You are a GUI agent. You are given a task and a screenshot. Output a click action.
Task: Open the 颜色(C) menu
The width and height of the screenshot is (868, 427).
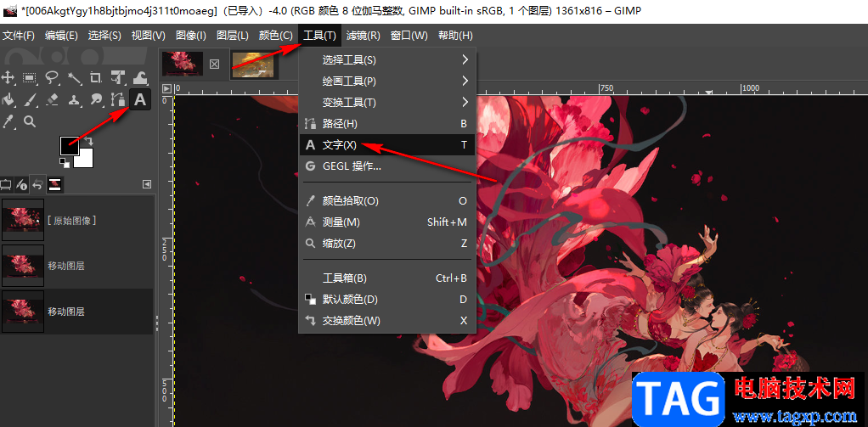point(276,36)
